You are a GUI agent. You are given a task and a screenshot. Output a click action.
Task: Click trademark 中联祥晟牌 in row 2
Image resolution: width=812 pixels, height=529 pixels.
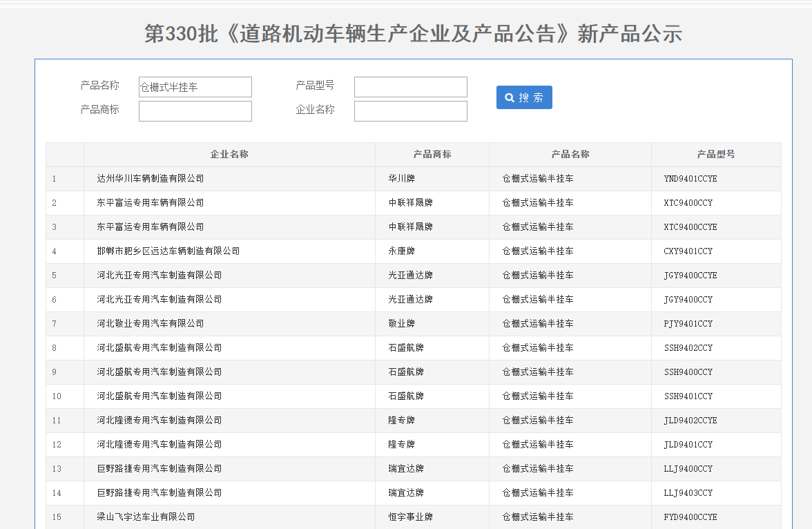click(411, 203)
